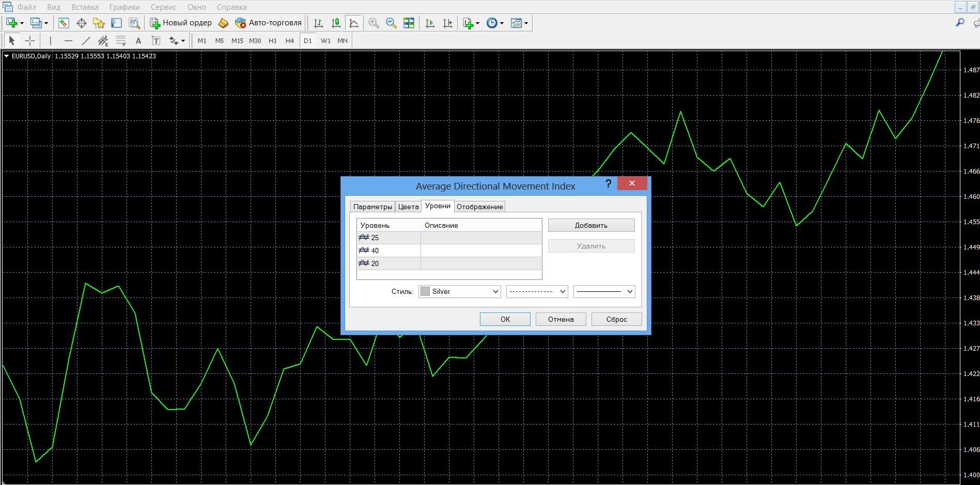Toggle the Market Watch window icon
980x485 pixels.
pos(64,23)
